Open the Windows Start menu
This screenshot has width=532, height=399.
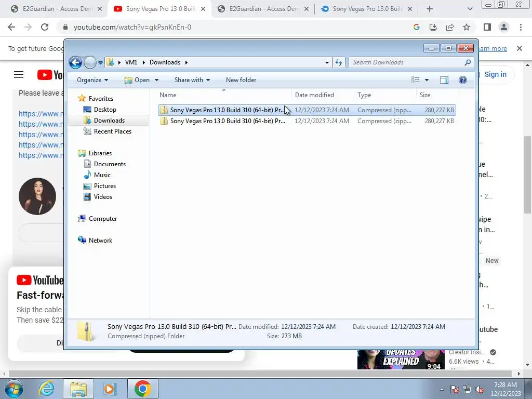(x=14, y=389)
